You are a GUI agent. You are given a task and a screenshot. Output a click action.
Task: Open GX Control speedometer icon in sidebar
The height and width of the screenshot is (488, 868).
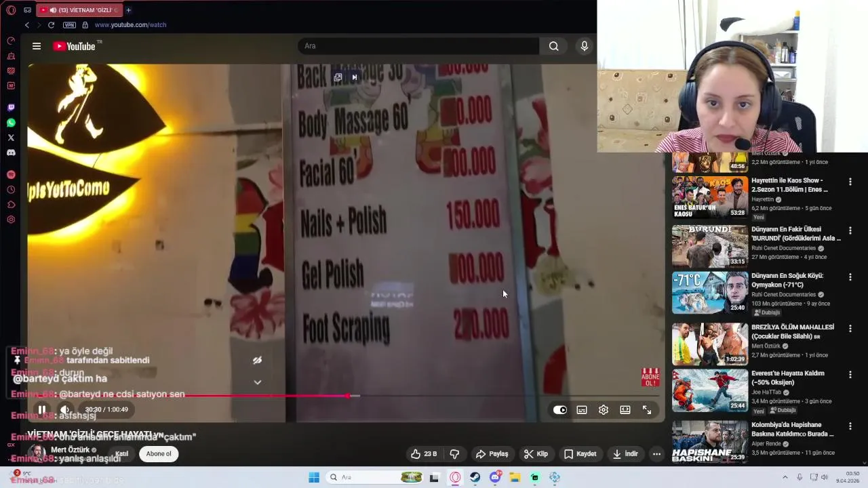(11, 41)
